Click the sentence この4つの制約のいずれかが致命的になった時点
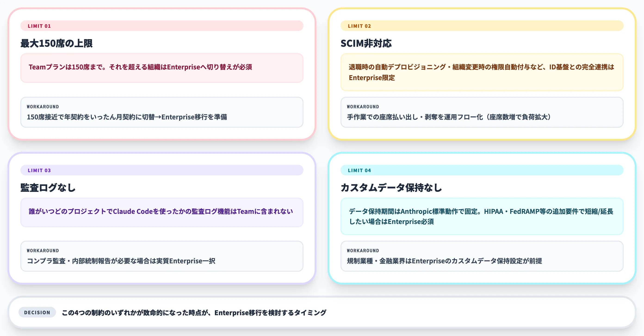 (x=194, y=313)
